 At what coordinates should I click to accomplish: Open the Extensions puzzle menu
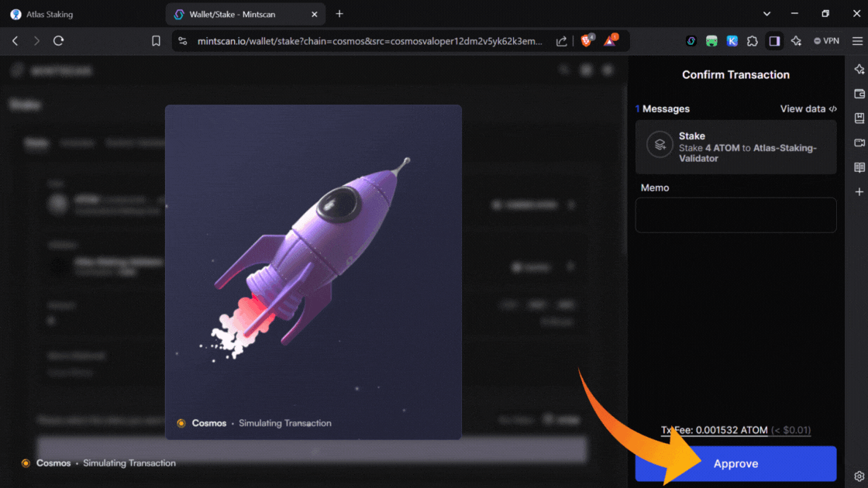[753, 41]
